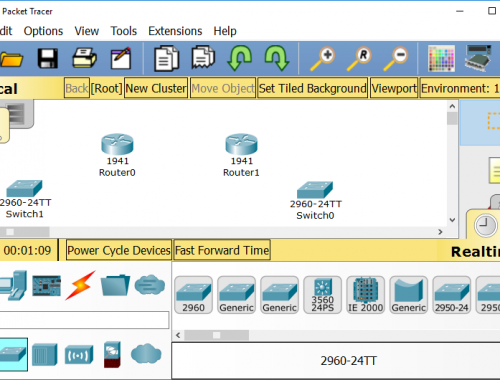This screenshot has height=380, width=500.
Task: Click the device search input field
Action: [84, 320]
